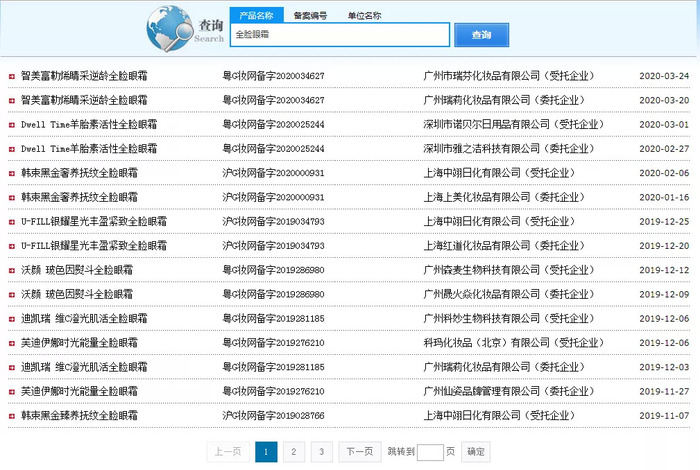This screenshot has height=470, width=700.
Task: Switch to the 单位名称 tab
Action: [365, 16]
